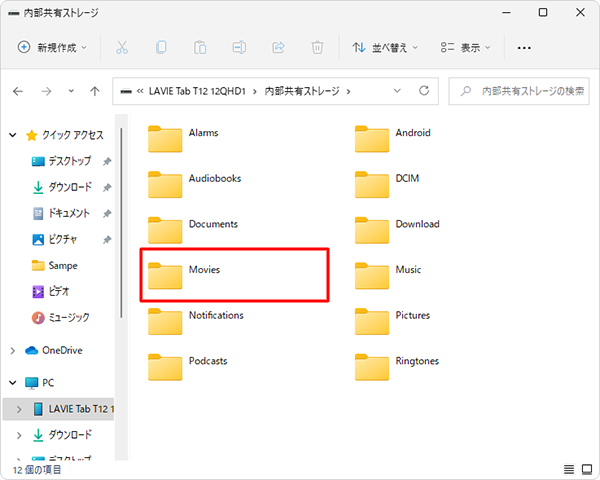The image size is (600, 480).
Task: Open the three-dot See more menu
Action: point(524,48)
